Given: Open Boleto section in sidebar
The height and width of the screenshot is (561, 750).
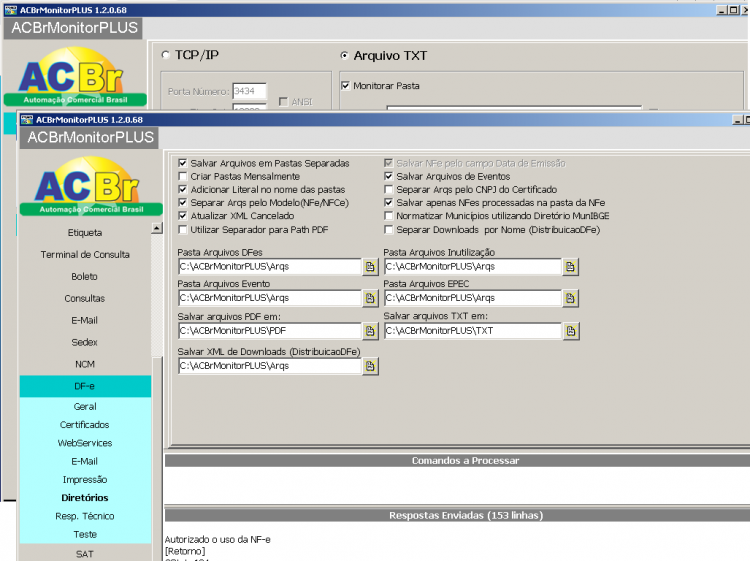Looking at the screenshot, I should pyautogui.click(x=85, y=276).
